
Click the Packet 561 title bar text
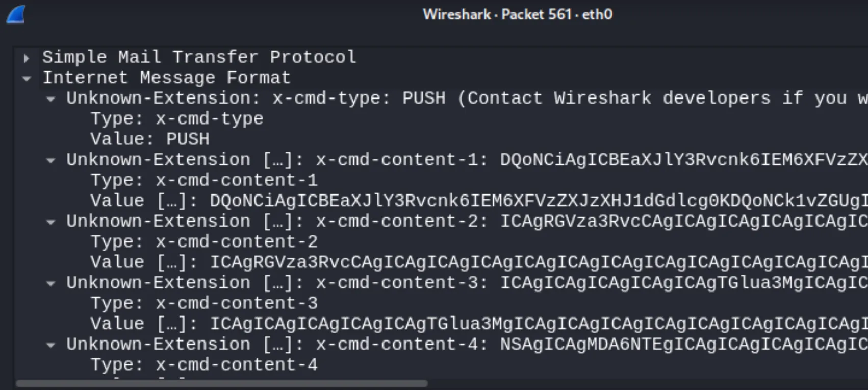pos(518,14)
